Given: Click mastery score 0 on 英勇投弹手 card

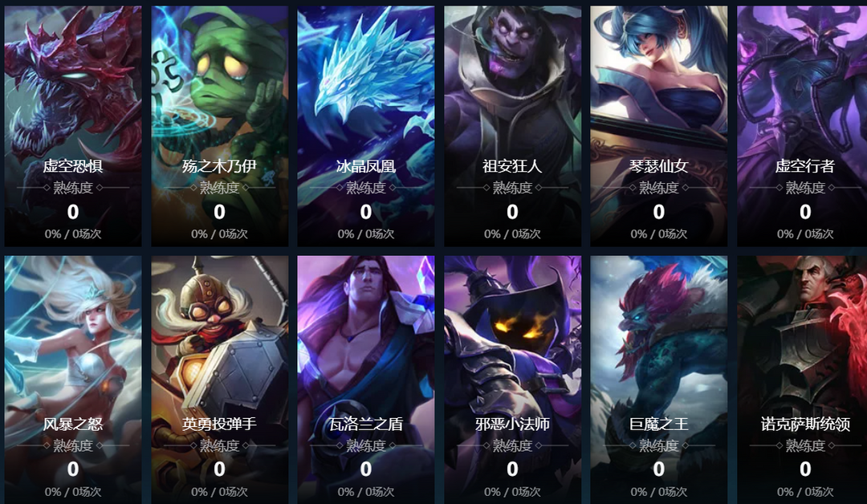Looking at the screenshot, I should [219, 469].
